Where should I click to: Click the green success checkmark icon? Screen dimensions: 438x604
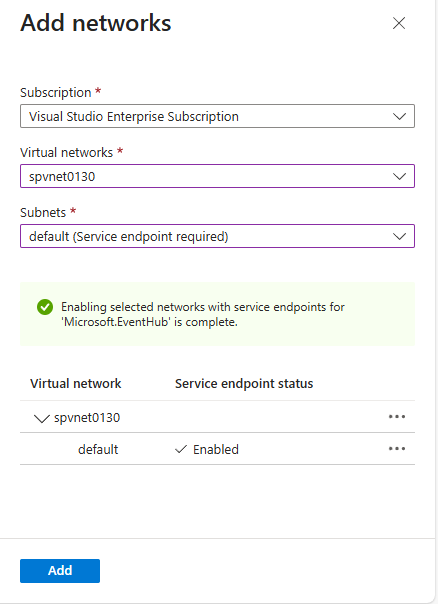point(45,307)
